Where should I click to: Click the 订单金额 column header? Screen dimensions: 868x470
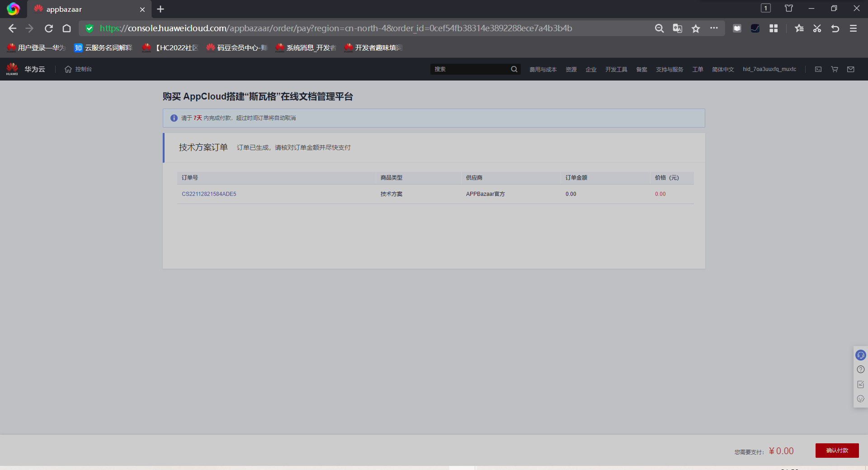click(x=576, y=178)
